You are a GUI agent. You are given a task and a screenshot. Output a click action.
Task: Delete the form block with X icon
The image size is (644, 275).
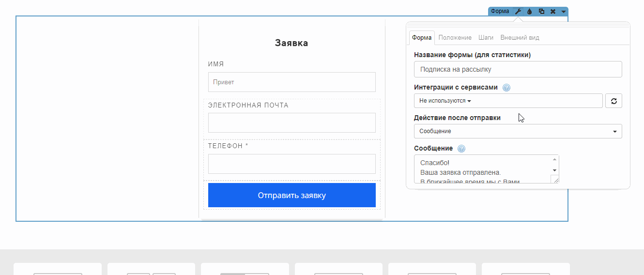click(553, 11)
